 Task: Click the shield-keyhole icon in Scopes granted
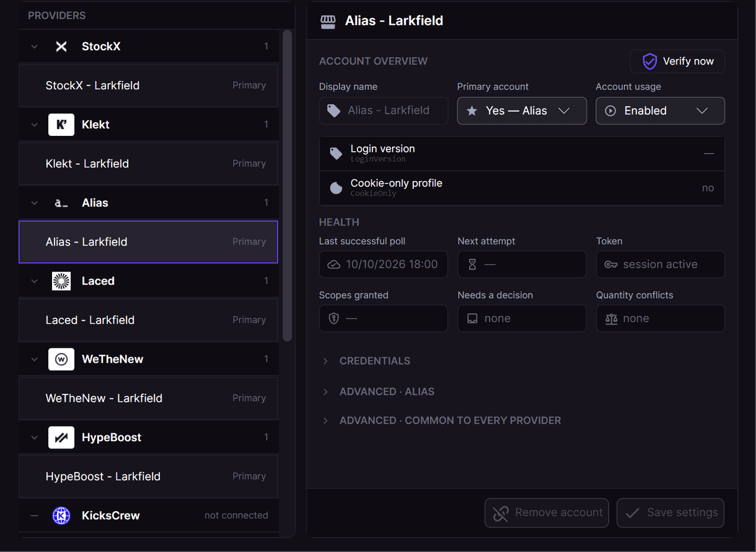tap(334, 318)
